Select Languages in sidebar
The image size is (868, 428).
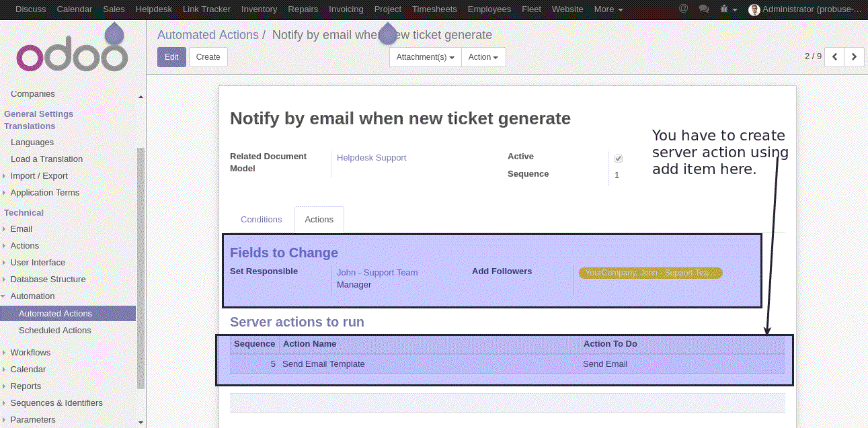32,142
